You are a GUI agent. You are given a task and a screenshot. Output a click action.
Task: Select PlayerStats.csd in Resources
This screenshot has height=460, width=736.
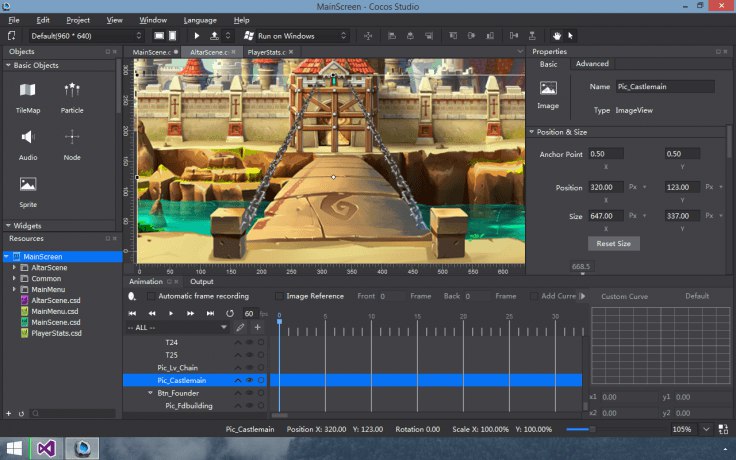(x=56, y=333)
